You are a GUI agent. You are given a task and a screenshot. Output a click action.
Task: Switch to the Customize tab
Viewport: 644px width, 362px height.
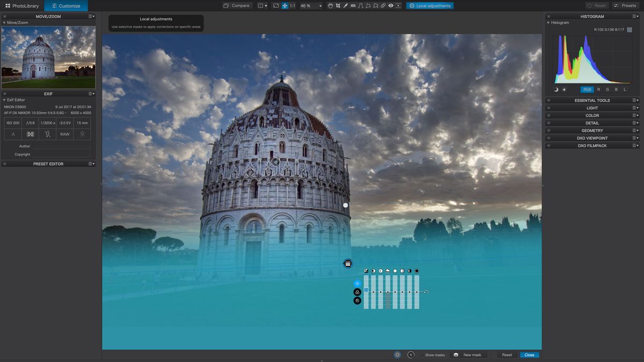[66, 5]
